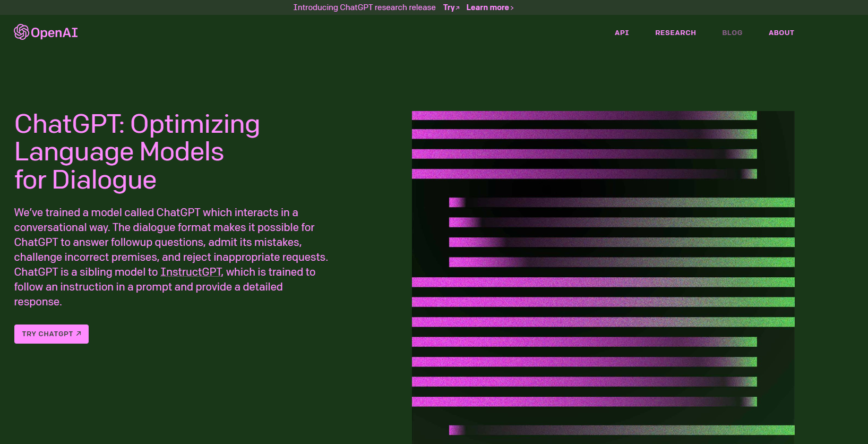Open the Blog navigation link
This screenshot has height=444, width=868.
click(732, 33)
